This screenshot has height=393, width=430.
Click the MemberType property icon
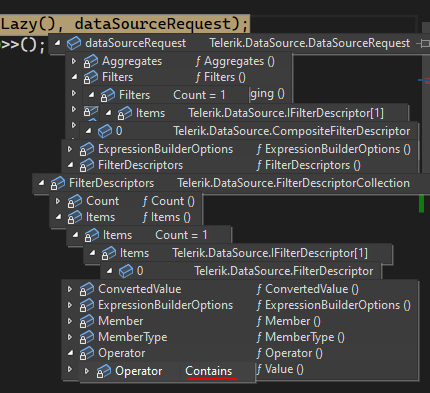coord(87,337)
